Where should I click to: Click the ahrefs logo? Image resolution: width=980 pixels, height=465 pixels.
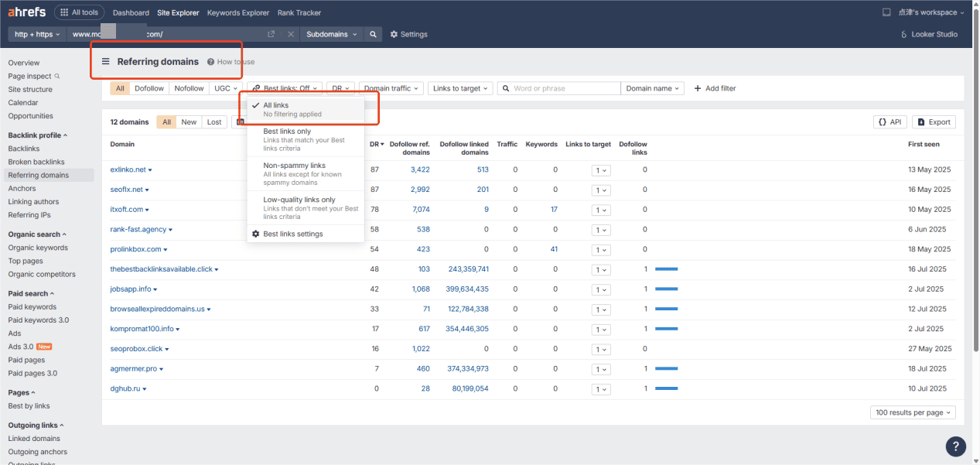(26, 12)
